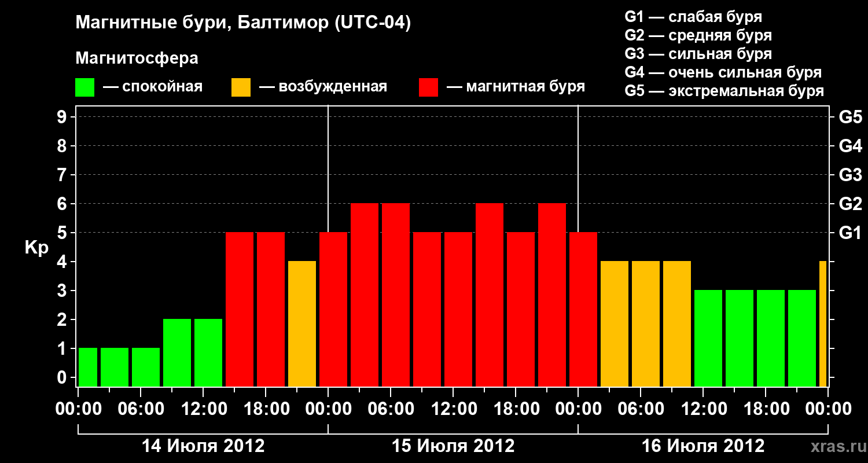Click the first Kp 6 red bar on 15 July
Screen dimensions: 868x463
[x=365, y=295]
